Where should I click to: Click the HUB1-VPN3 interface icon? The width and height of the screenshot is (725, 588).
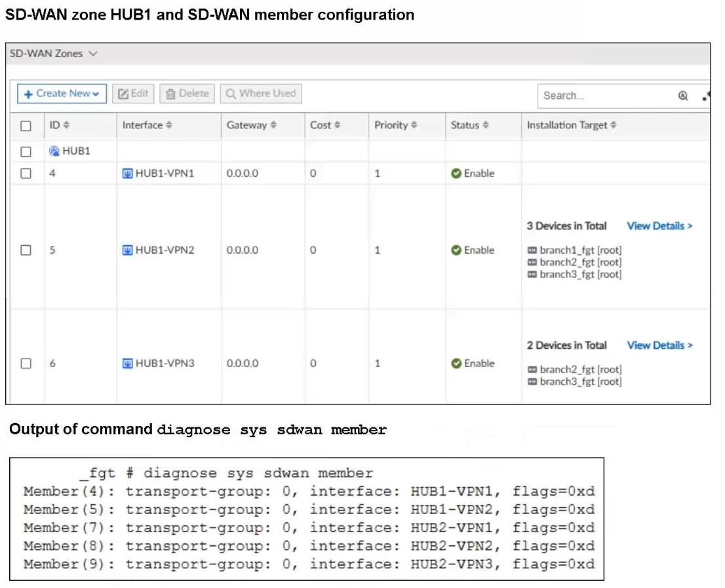127,363
